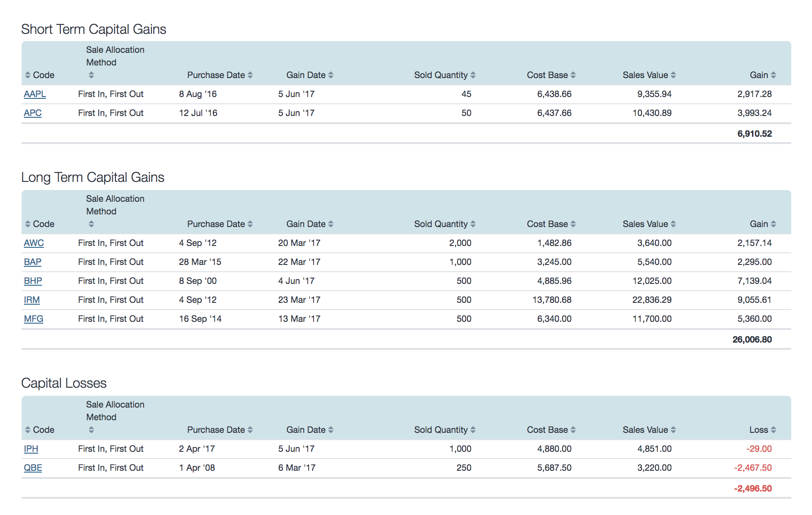
Task: Open the MFG holding link
Action: point(33,319)
